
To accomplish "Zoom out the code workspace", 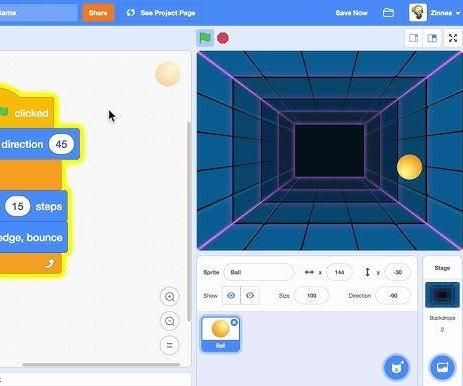I will 170,321.
